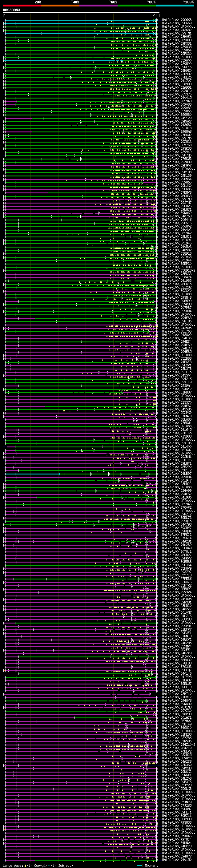Screen dimensions: 197x868
Task: Select hit UniRef100_Q9STN1
Action: [177, 33]
